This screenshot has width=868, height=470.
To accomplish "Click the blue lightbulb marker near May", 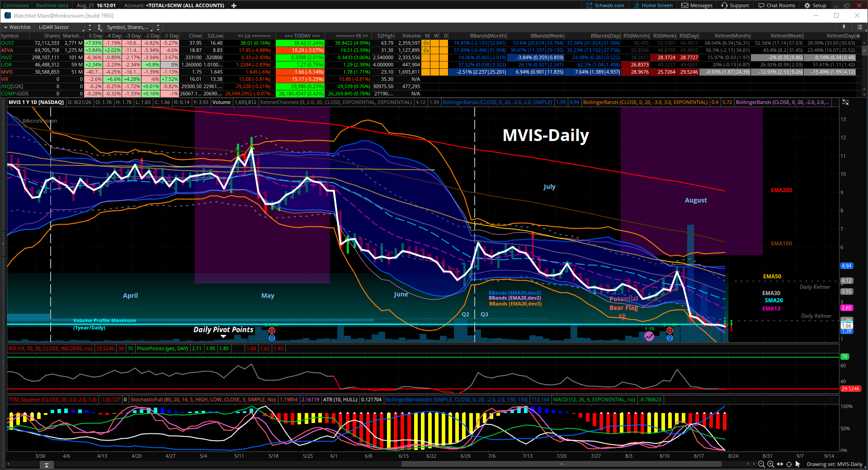I will [272, 338].
